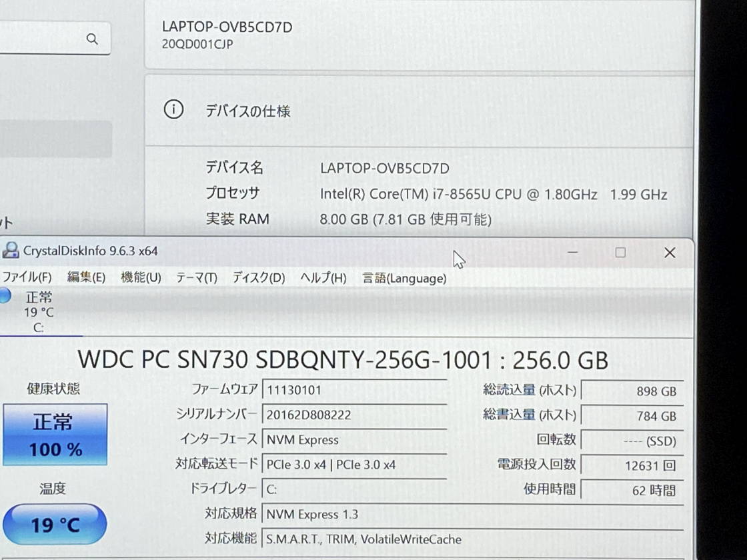Click the firmware field showing 11130101
This screenshot has width=747, height=560.
click(353, 389)
